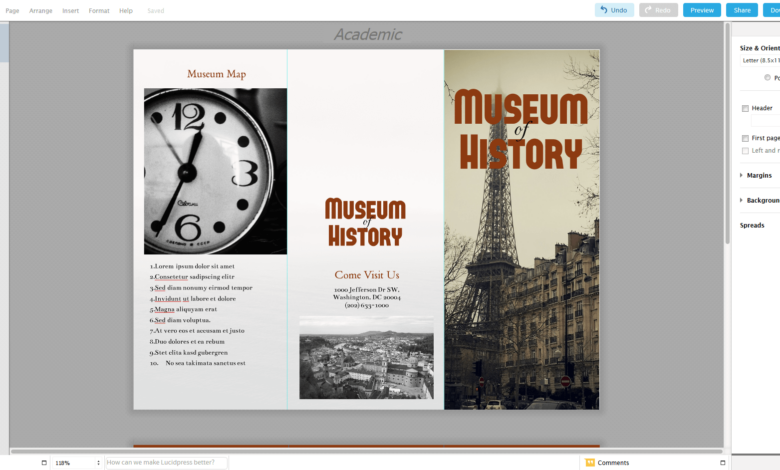
Task: Click the Museum Map heading text
Action: 216,74
